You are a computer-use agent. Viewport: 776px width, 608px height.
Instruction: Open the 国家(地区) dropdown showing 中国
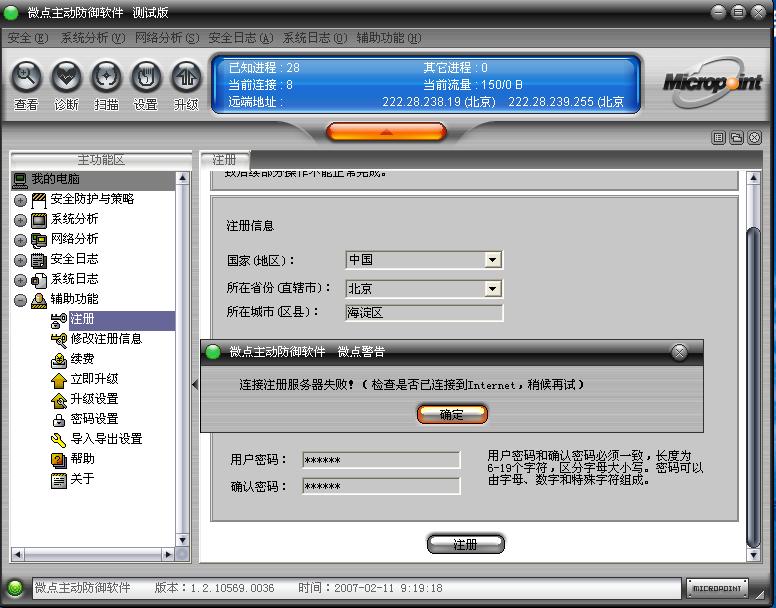(x=424, y=260)
